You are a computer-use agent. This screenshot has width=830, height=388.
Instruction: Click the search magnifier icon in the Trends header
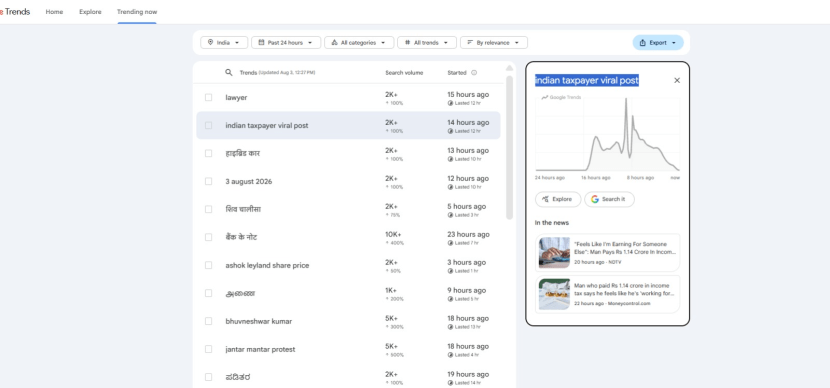[x=229, y=73]
